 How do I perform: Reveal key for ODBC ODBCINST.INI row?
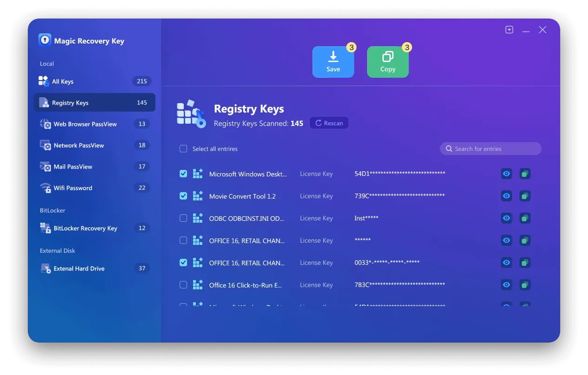click(507, 218)
